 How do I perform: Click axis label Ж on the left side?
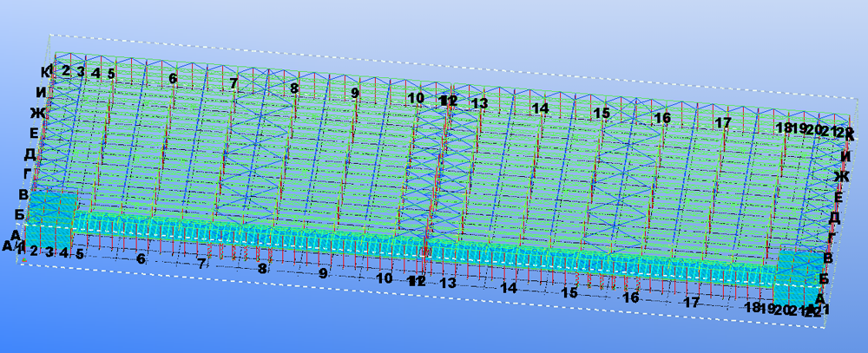point(36,113)
